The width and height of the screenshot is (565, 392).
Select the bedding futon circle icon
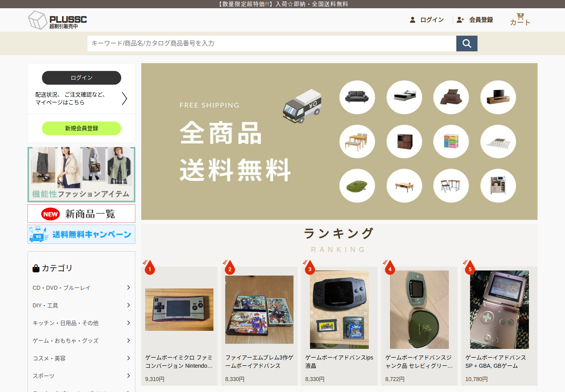click(x=451, y=97)
